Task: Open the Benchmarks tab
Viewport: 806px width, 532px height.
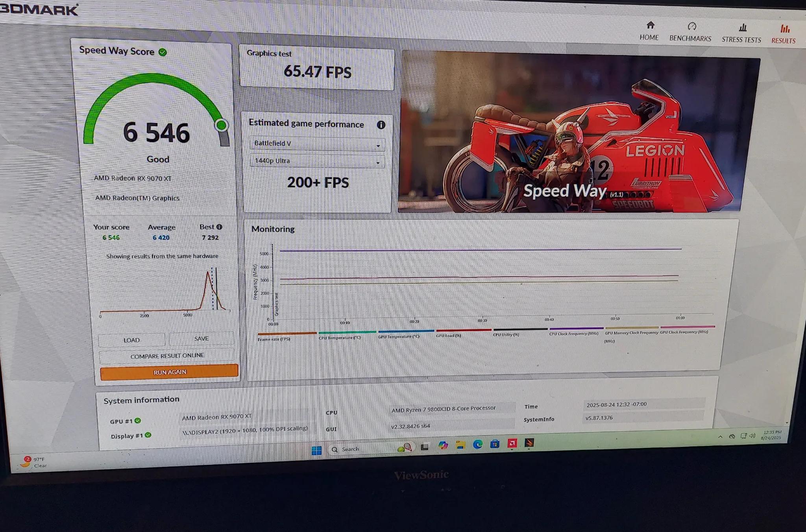Action: coord(690,32)
